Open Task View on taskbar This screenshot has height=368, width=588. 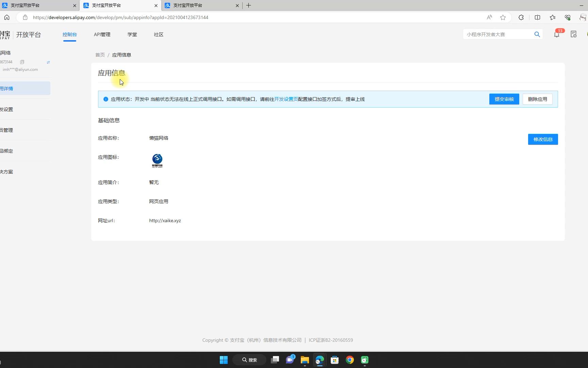click(275, 360)
